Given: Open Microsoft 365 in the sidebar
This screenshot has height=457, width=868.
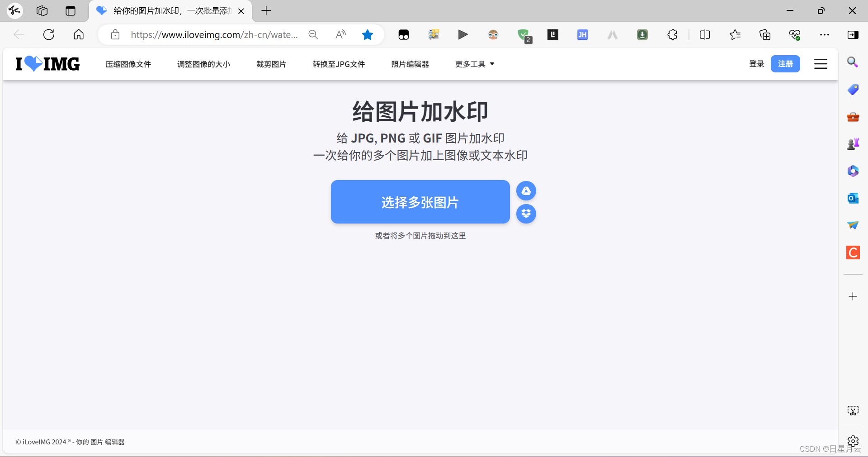Looking at the screenshot, I should point(853,171).
